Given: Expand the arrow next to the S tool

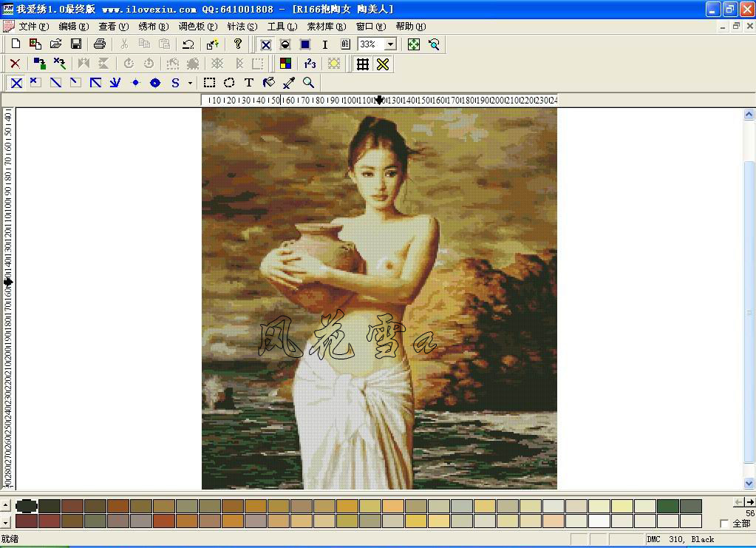Looking at the screenshot, I should [x=190, y=83].
